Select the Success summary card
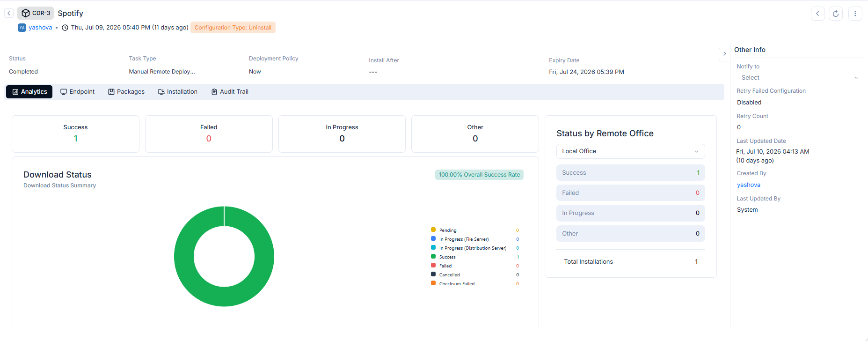Viewport: 868px width, 341px height. click(75, 134)
